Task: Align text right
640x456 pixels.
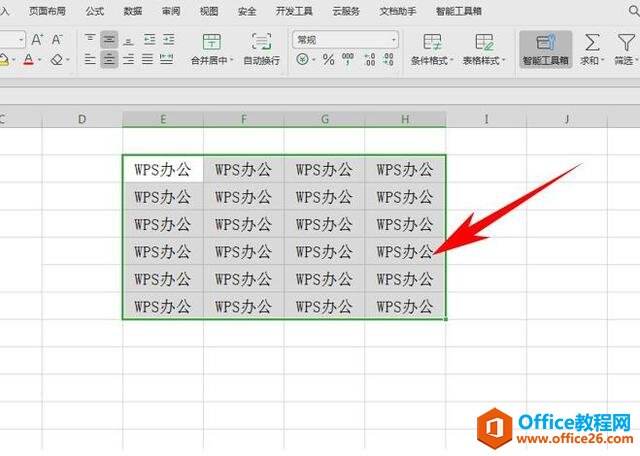Action: click(x=128, y=60)
